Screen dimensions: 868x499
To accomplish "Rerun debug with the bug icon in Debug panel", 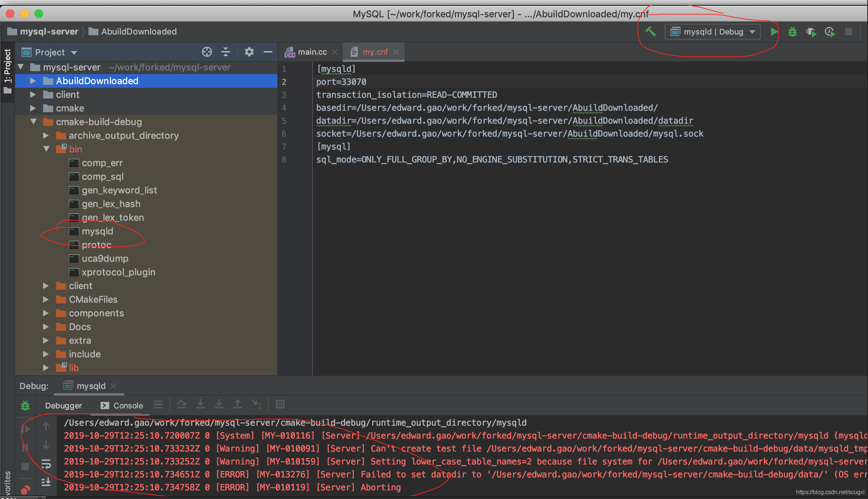I will point(25,406).
